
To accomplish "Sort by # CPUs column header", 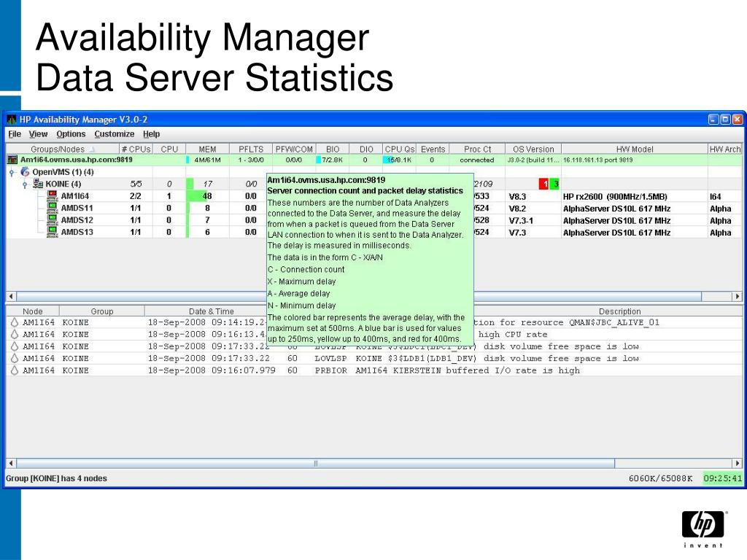I will tap(136, 149).
